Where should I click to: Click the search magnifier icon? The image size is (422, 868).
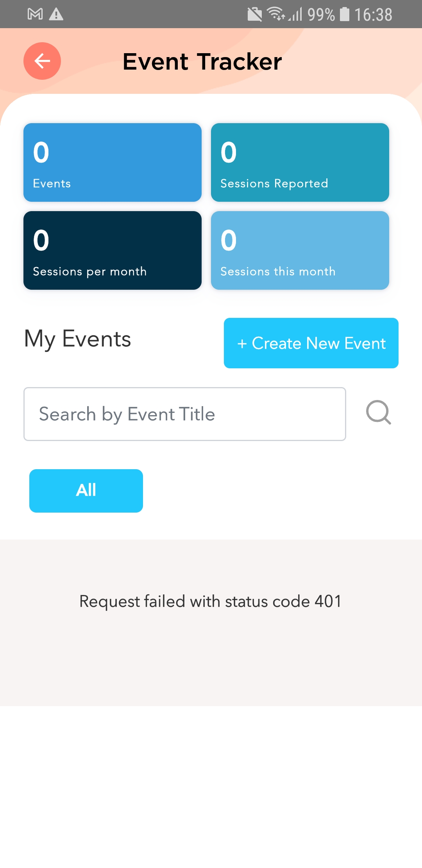coord(378,412)
